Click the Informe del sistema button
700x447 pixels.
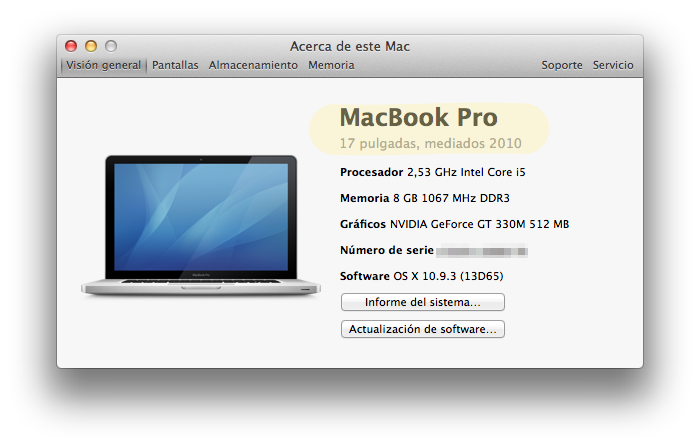click(x=423, y=302)
